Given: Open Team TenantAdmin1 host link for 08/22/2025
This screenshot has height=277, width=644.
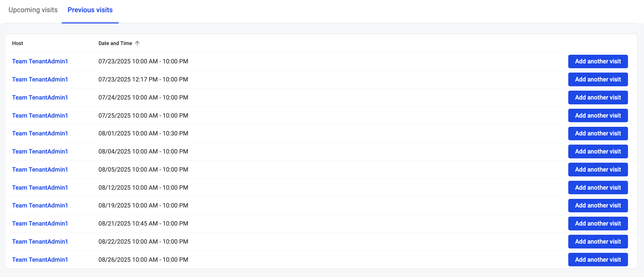Looking at the screenshot, I should coord(40,242).
